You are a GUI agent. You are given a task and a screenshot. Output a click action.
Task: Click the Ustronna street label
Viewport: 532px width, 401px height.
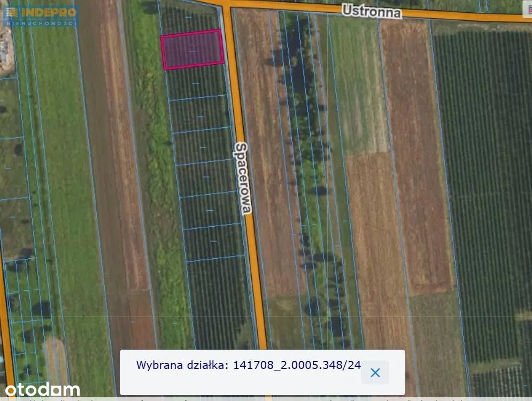[x=372, y=11]
